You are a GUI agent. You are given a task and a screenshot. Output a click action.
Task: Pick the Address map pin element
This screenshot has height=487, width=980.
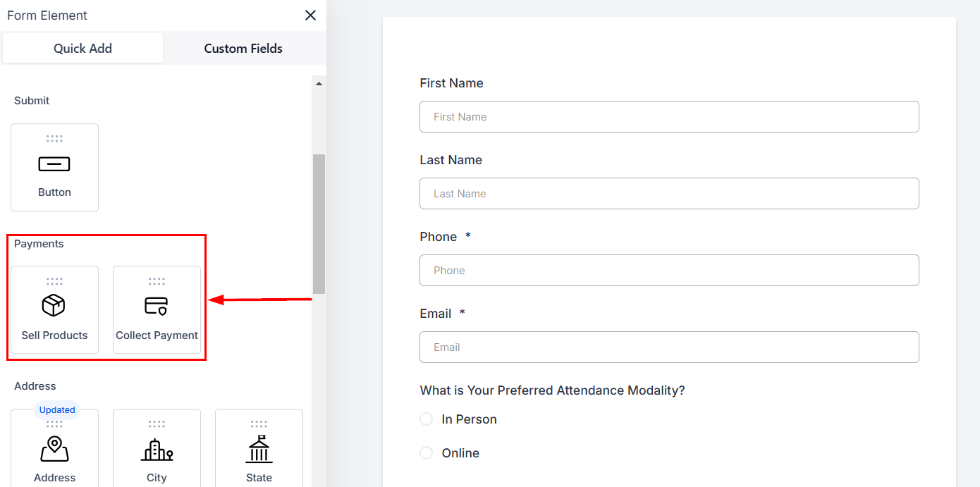tap(54, 449)
